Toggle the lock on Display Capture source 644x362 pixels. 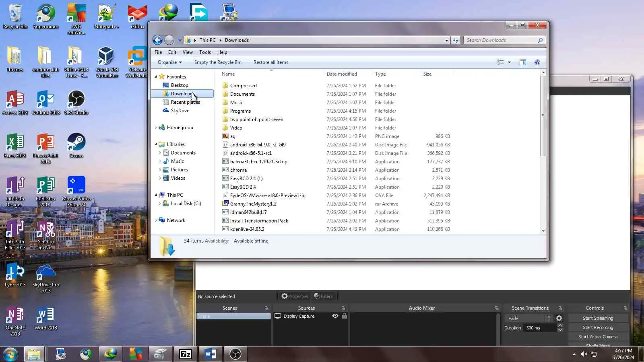click(x=345, y=316)
